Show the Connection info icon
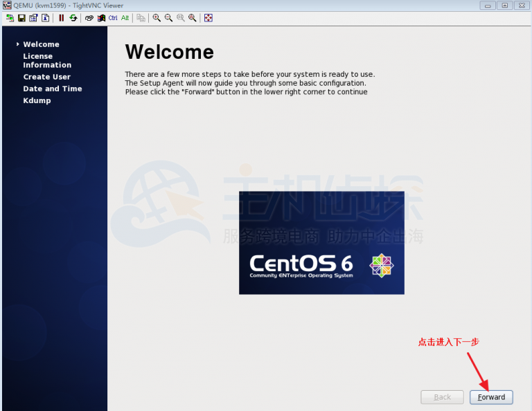This screenshot has width=532, height=411. 46,18
